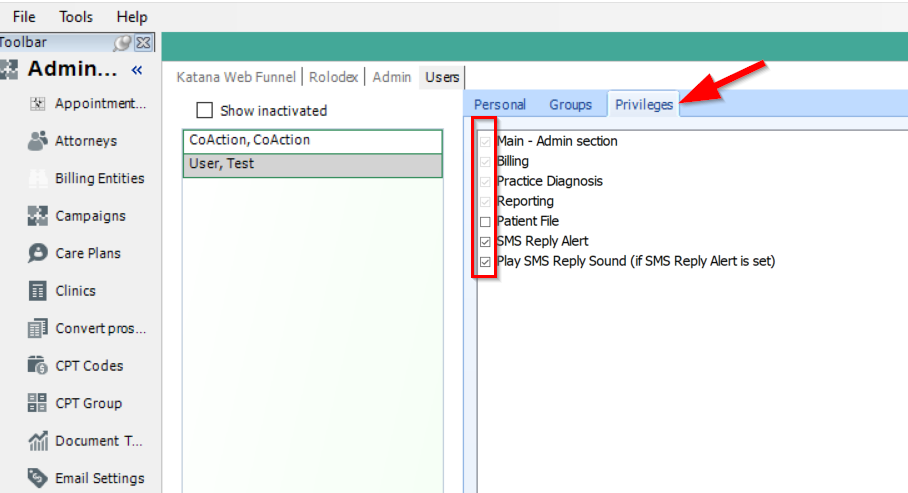Click the Email Settings tag icon

coord(38,478)
